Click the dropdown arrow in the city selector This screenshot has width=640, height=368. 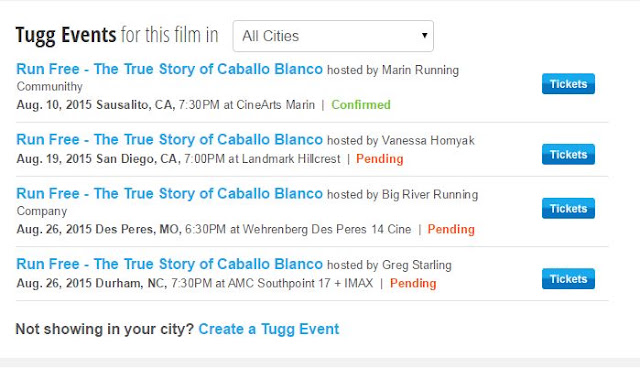click(x=424, y=35)
